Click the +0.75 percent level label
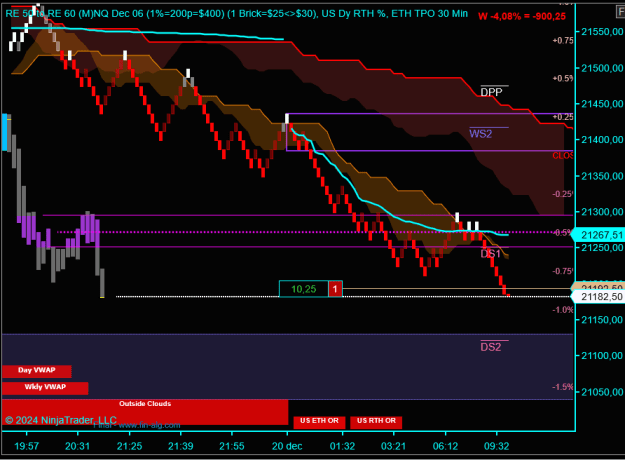Viewport: 625px width, 460px height. (x=563, y=41)
